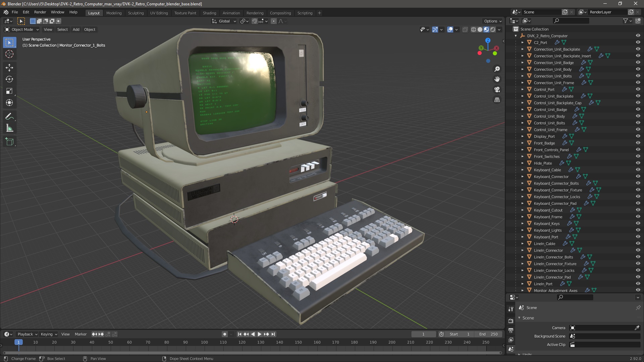The image size is (644, 362).
Task: Select the Cursor tool
Action: click(x=9, y=54)
